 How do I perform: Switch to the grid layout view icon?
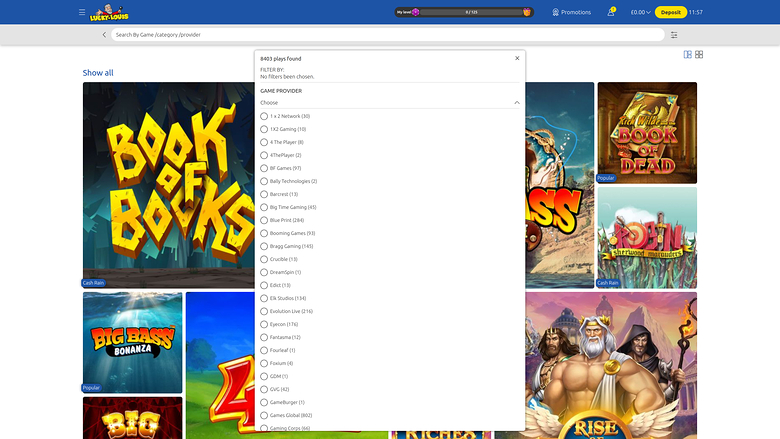pyautogui.click(x=699, y=54)
